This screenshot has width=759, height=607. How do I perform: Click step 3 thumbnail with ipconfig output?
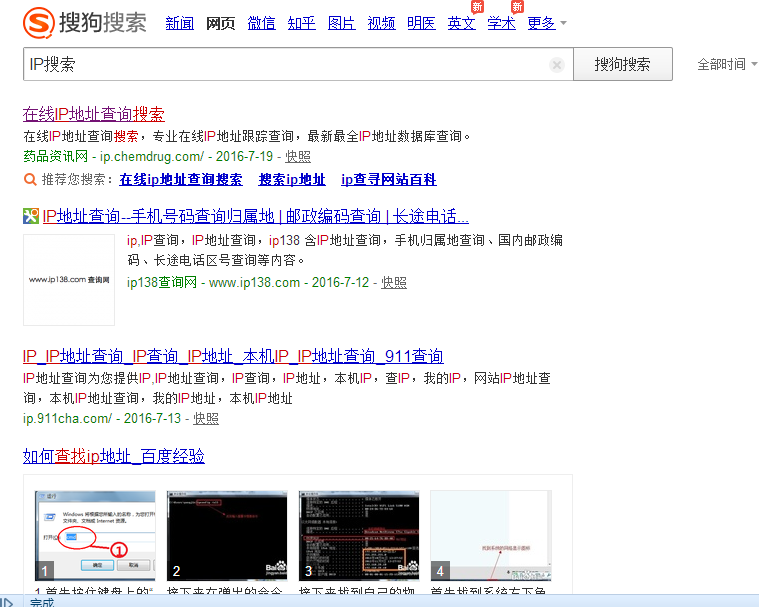[x=359, y=535]
